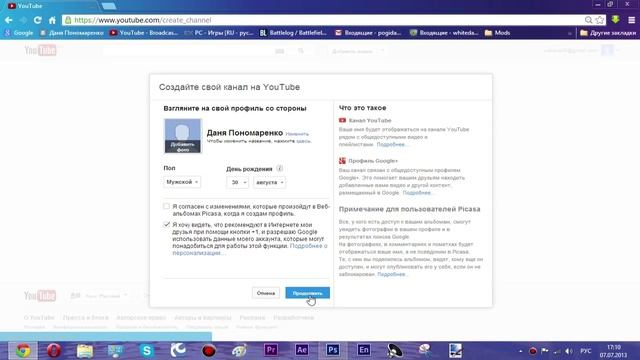Click the Канал YouTube red icon
640x360 pixels.
point(342,120)
